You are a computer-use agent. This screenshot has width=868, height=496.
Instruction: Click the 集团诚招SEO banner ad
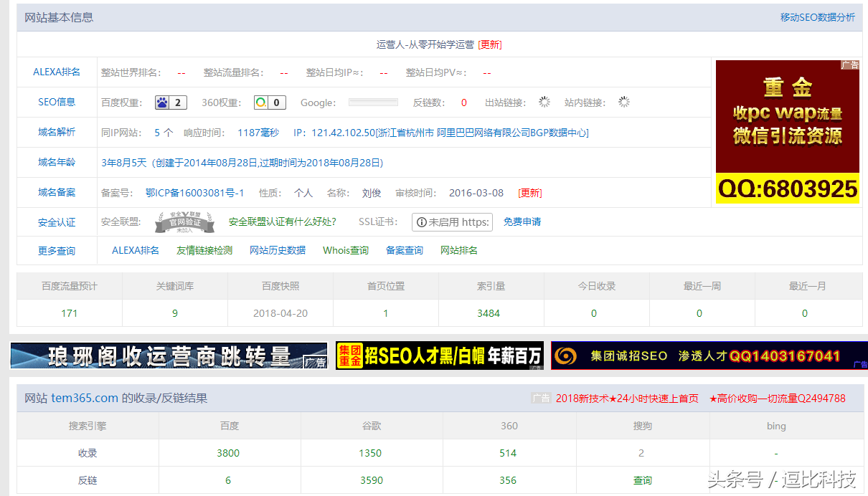[x=709, y=356]
